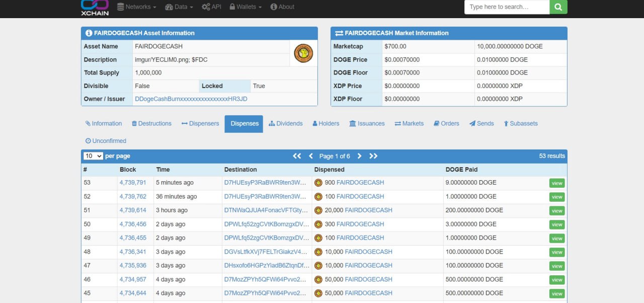The image size is (644, 303).
Task: Click view button for dispense 47
Action: point(557,266)
